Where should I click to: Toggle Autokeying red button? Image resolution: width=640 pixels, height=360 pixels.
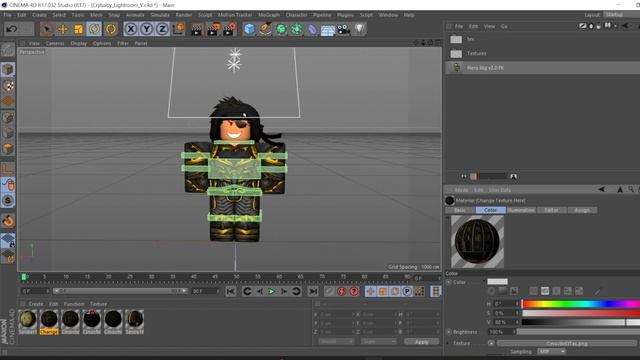342,291
